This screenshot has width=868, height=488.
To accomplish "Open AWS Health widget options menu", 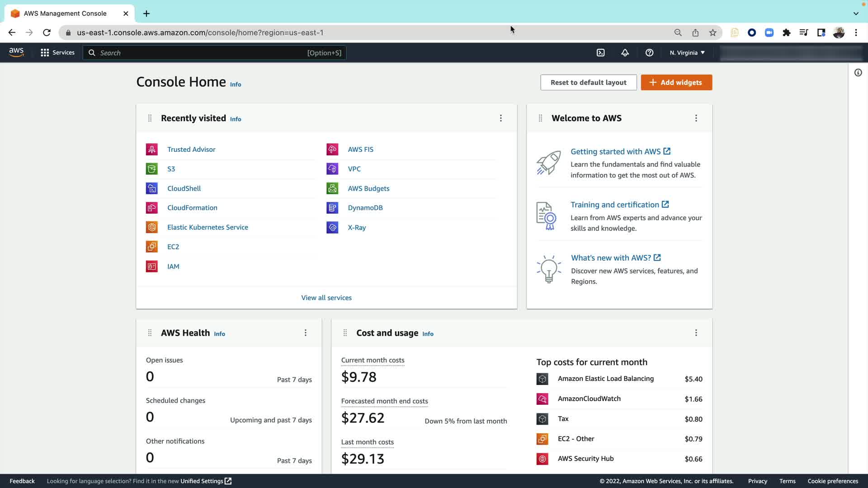I will coord(306,333).
